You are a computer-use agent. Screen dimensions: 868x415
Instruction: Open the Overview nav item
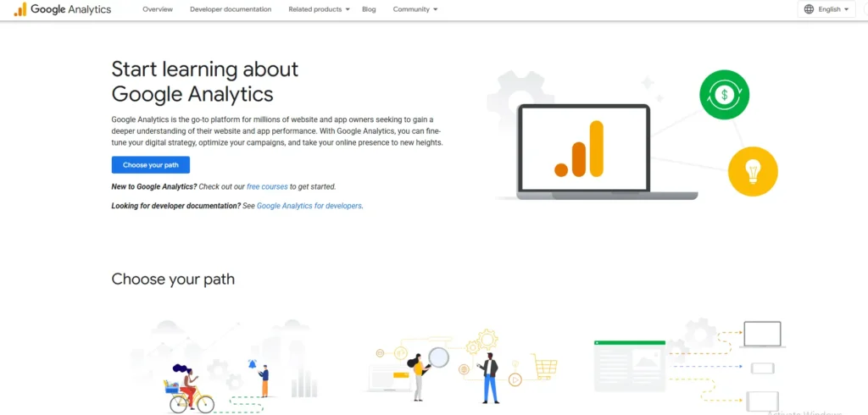tap(158, 9)
